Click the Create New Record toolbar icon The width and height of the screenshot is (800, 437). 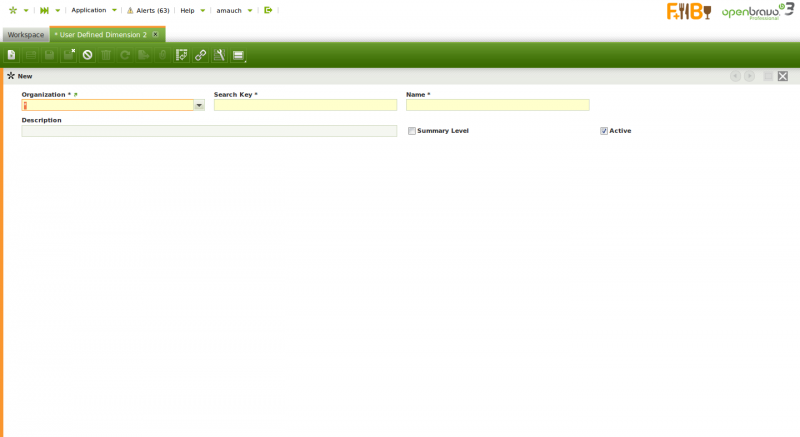tap(12, 55)
